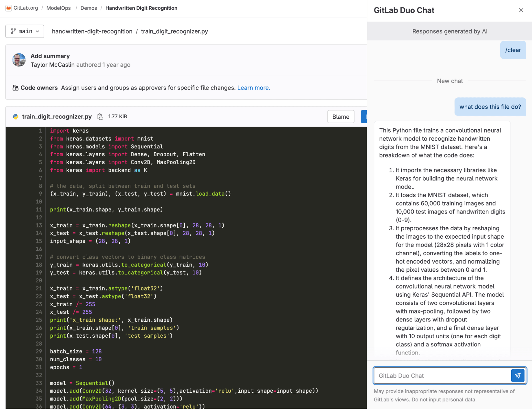
Task: Open Taylor McCaslin author profile link
Action: pyautogui.click(x=52, y=65)
